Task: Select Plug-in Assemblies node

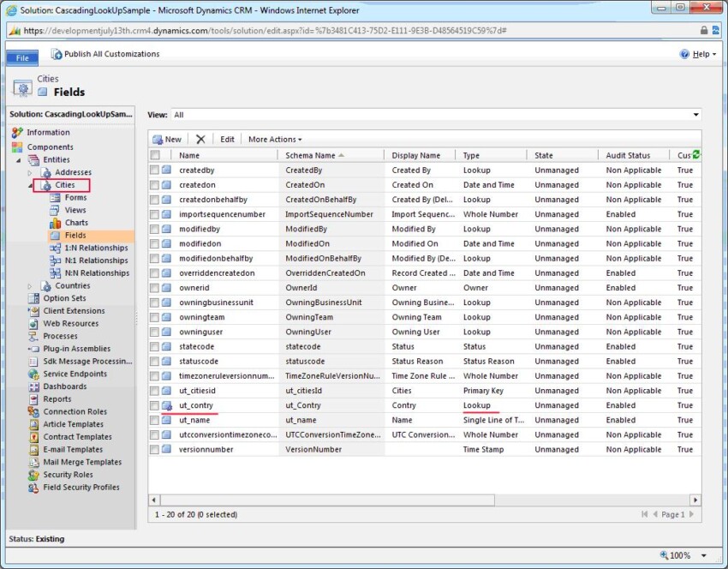Action: click(76, 349)
